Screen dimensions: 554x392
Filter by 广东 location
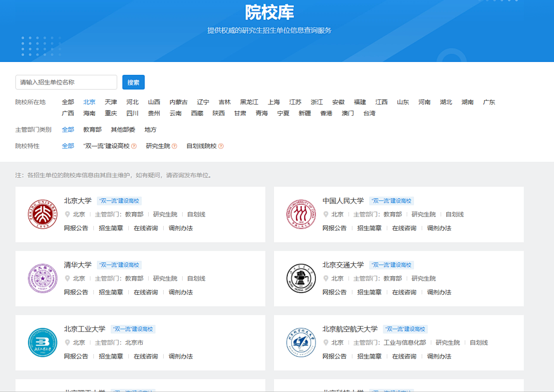[489, 102]
